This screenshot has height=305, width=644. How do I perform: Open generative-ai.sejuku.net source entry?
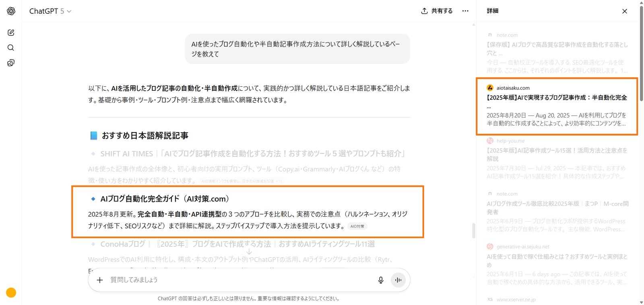pos(556,260)
